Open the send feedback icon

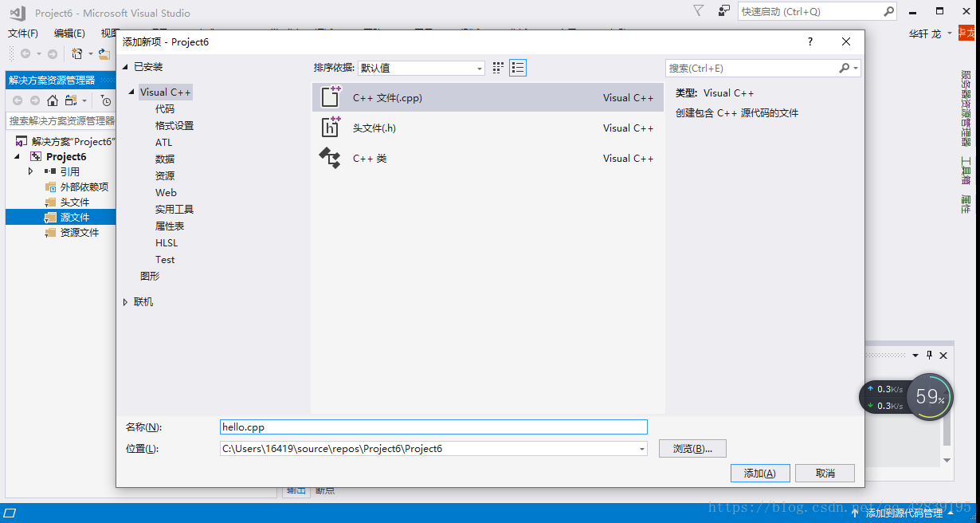[x=723, y=11]
